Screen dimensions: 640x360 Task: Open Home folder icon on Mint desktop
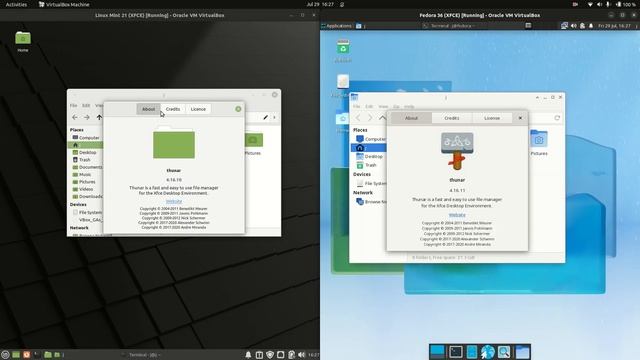[x=23, y=38]
